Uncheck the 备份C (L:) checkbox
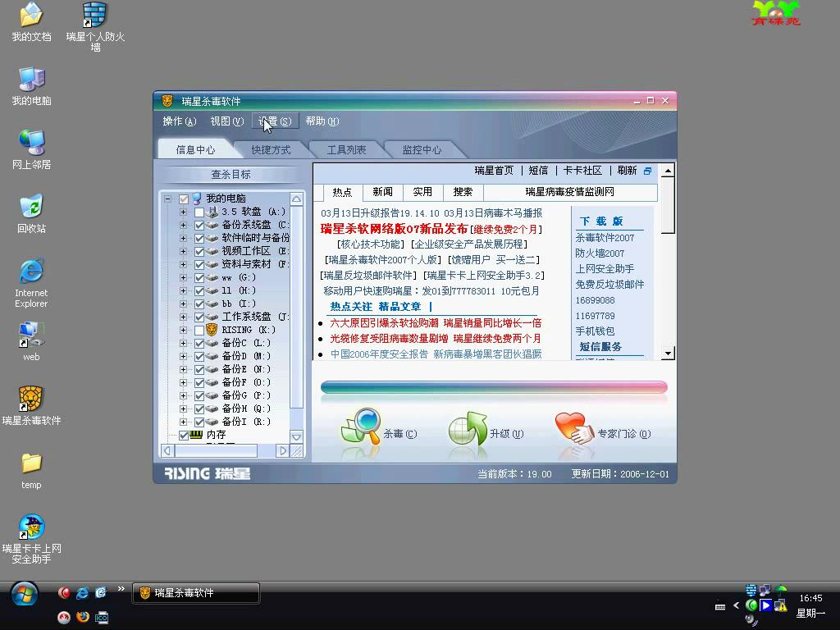 [199, 344]
